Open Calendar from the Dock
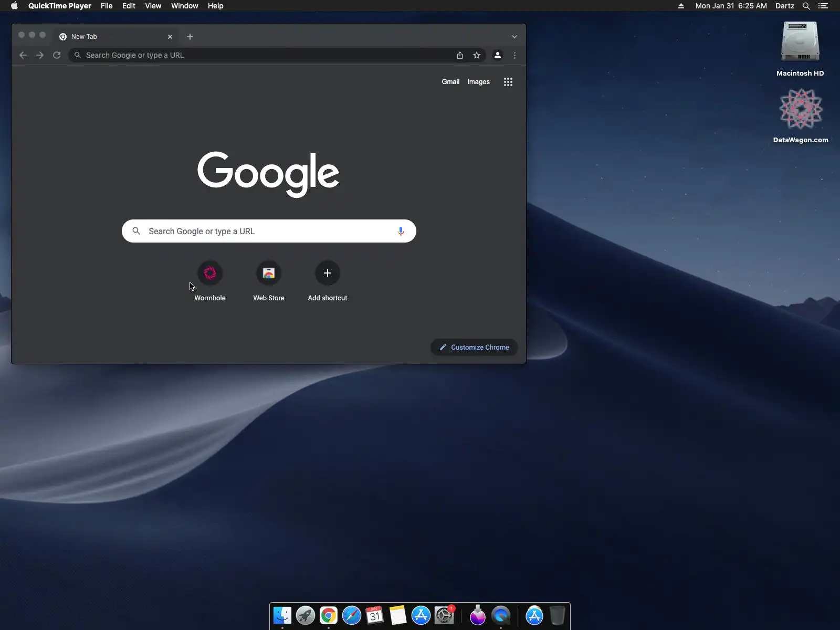 (x=375, y=615)
